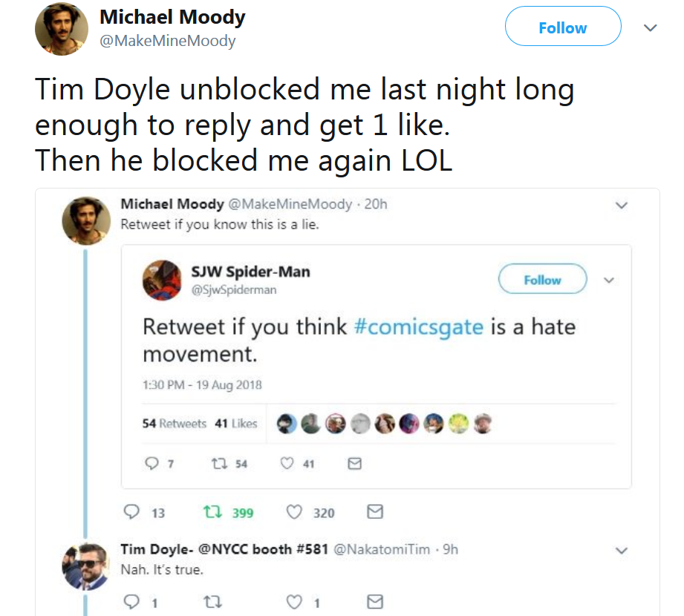Reply to Michael Moody's tweet with 13 replies
Image resolution: width=684 pixels, height=616 pixels.
tap(131, 511)
